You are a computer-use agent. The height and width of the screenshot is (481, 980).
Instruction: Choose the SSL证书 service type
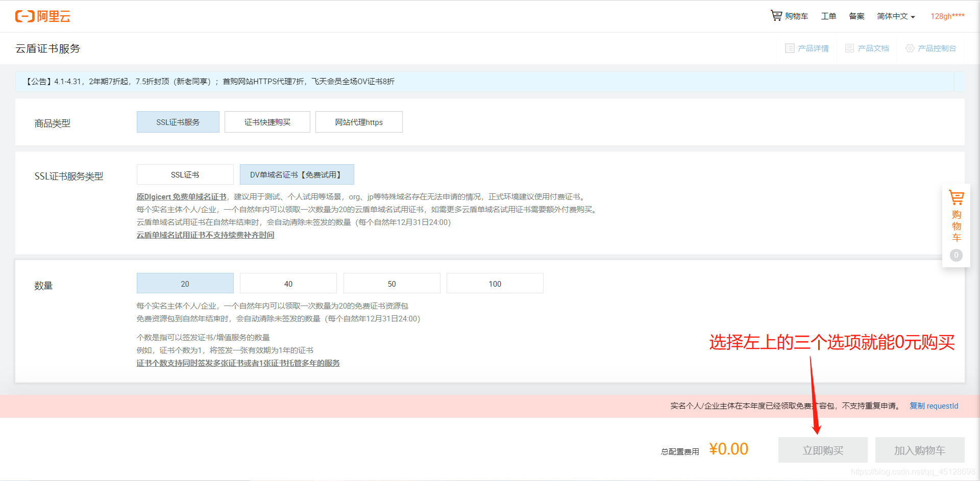(185, 174)
